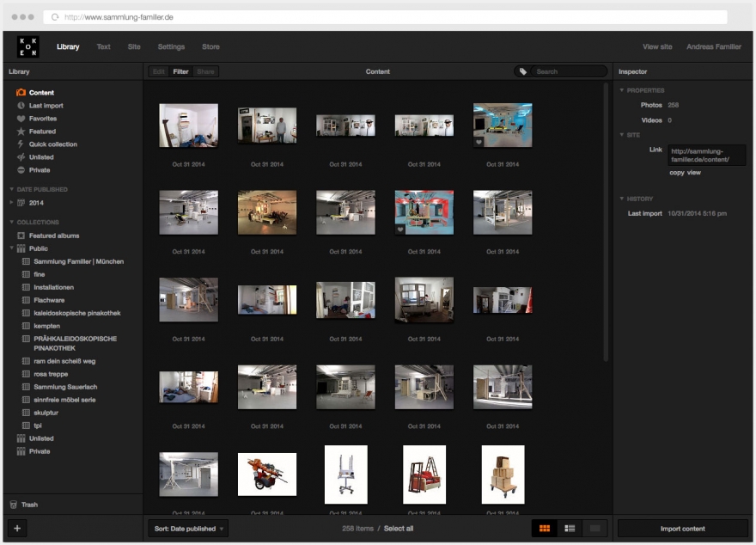Switch to single-item detail view
The image size is (756, 545).
point(595,529)
